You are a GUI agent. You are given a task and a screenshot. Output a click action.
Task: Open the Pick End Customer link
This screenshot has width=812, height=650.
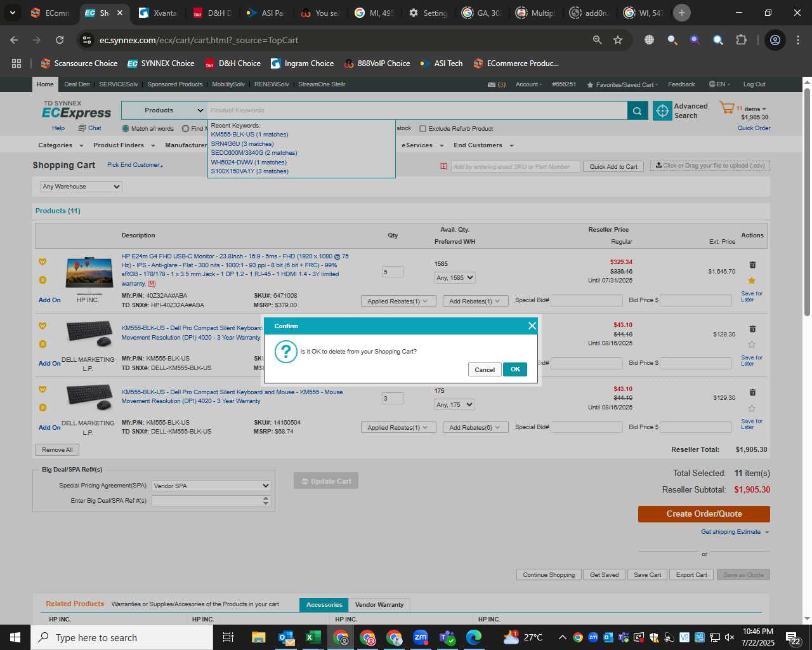tap(134, 165)
